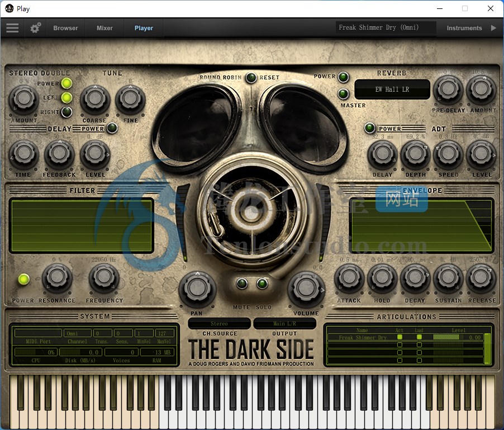
Task: Toggle the Reverb Master LED
Action: (344, 94)
